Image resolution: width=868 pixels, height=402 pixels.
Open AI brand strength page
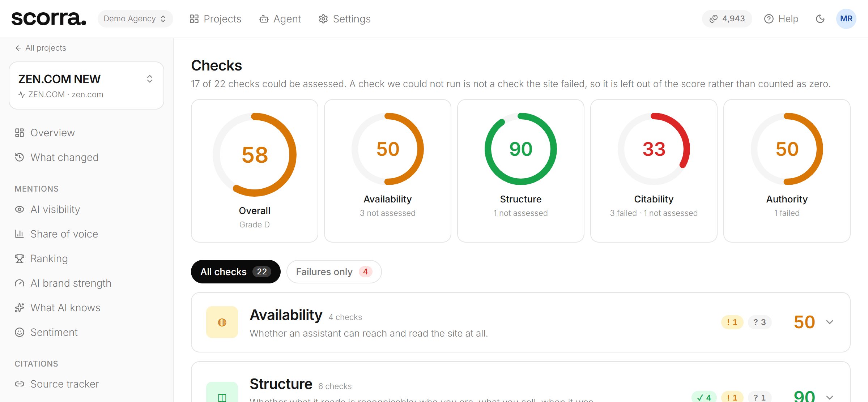63,283
